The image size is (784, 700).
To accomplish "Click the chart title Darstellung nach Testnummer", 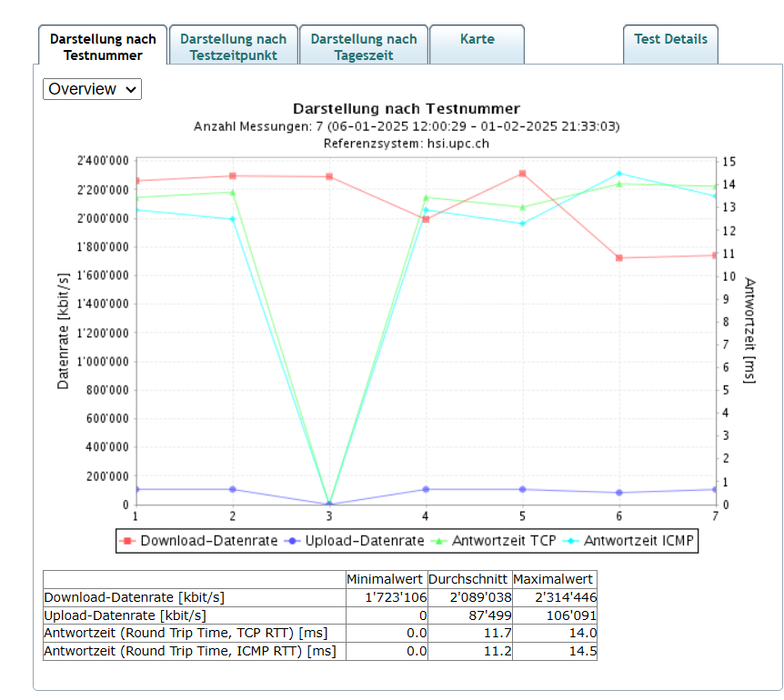I will 407,109.
